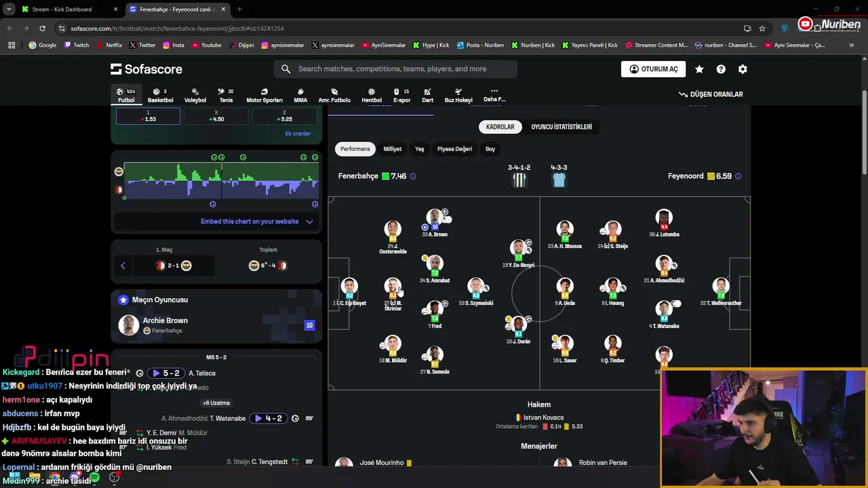Open the Buz Hokeyi category
Screen dimensions: 868x488
[458, 96]
